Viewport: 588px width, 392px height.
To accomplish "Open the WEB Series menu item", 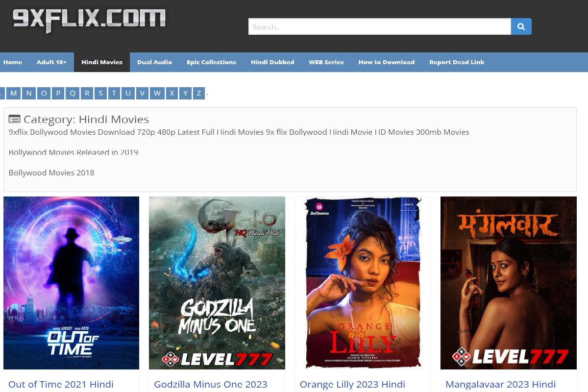I will coord(326,62).
